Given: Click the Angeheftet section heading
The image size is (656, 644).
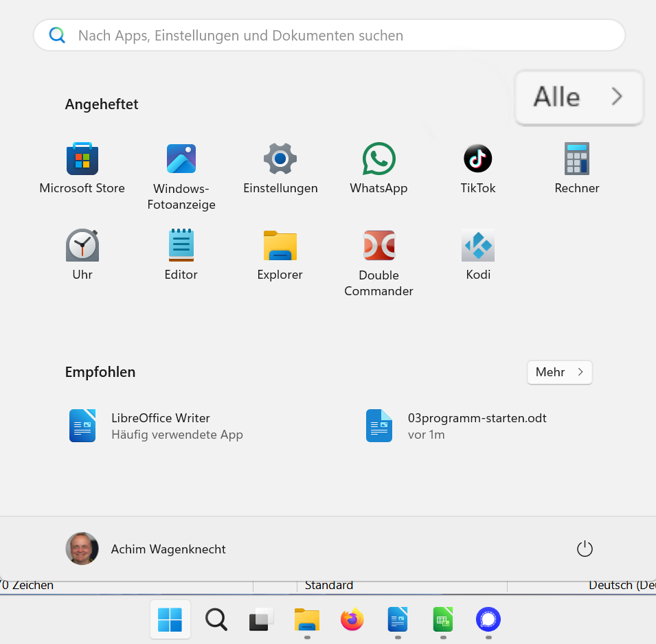Looking at the screenshot, I should click(102, 104).
